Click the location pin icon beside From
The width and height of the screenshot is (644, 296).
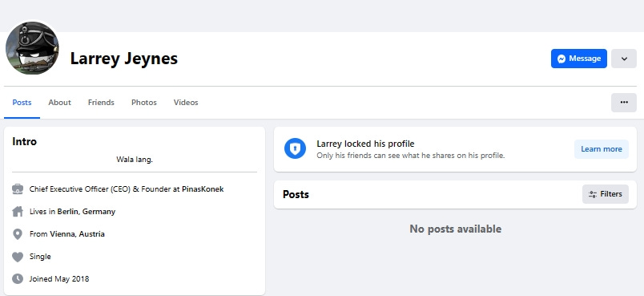click(18, 234)
